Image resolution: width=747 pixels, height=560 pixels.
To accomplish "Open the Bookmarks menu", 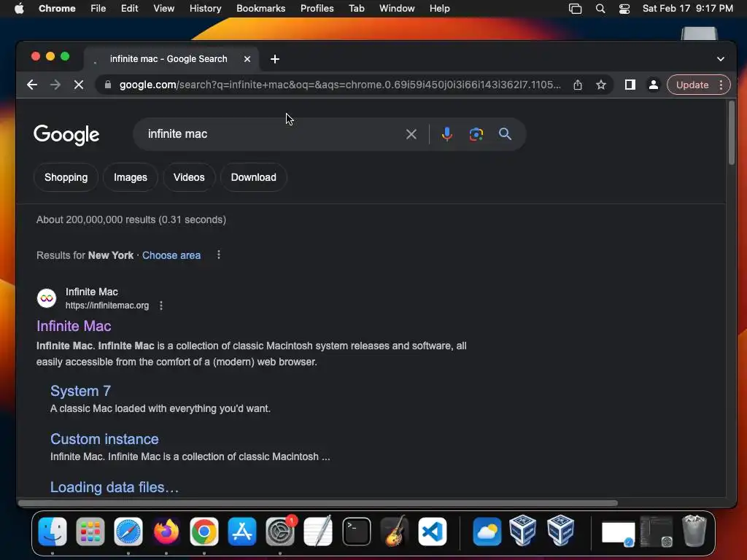I will click(260, 9).
